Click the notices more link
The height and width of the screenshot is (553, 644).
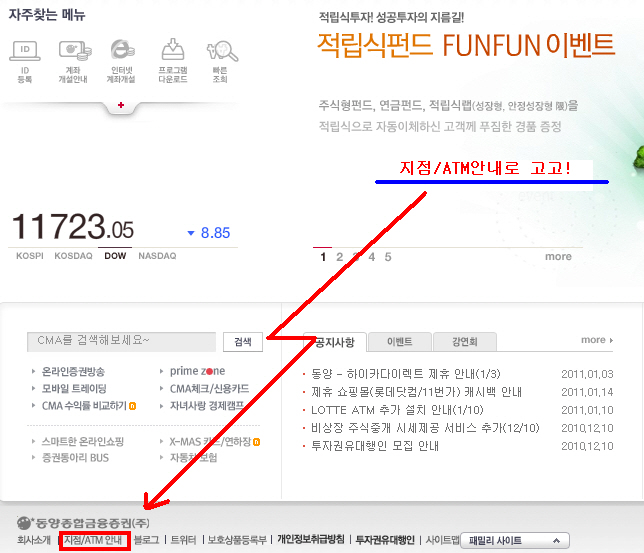(x=597, y=340)
